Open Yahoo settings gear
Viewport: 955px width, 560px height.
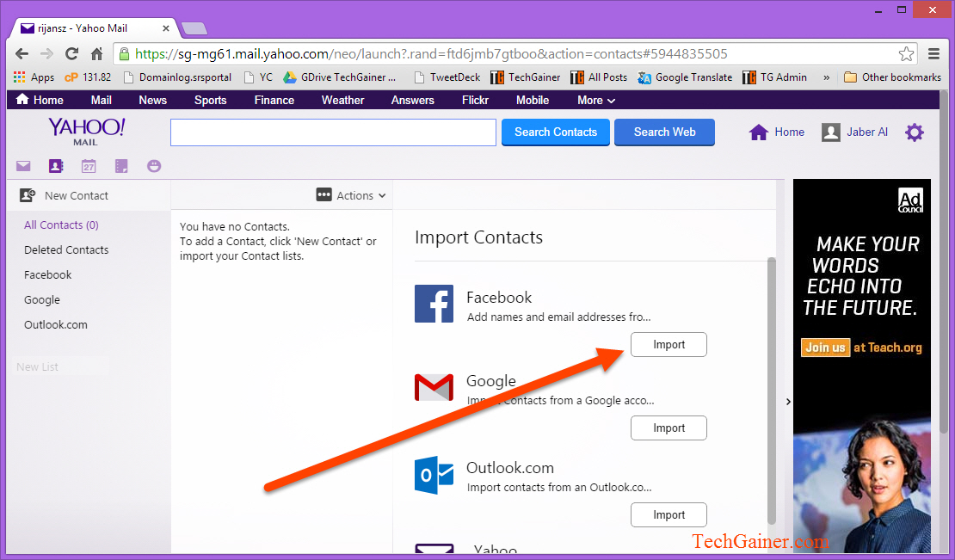point(914,132)
